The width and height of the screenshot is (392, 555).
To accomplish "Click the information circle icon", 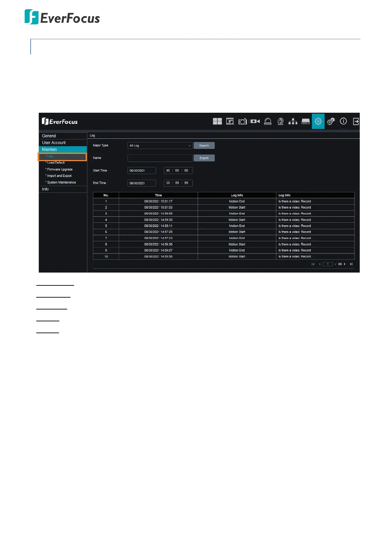I will (343, 121).
